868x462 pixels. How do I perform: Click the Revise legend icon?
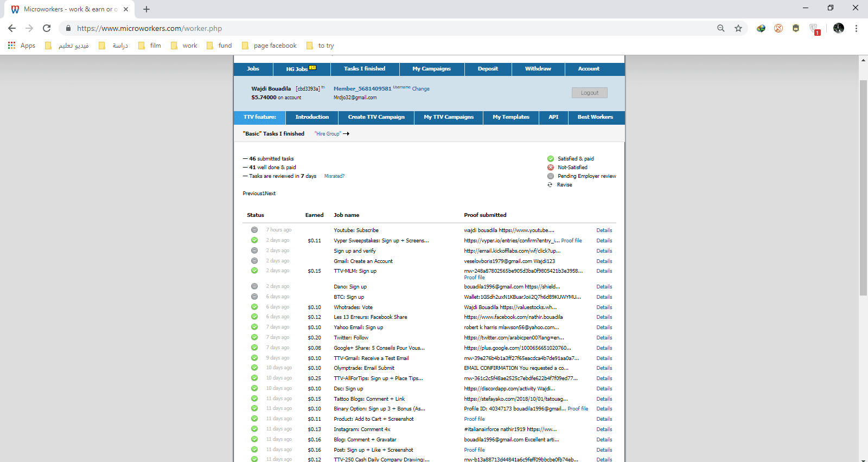(x=550, y=185)
